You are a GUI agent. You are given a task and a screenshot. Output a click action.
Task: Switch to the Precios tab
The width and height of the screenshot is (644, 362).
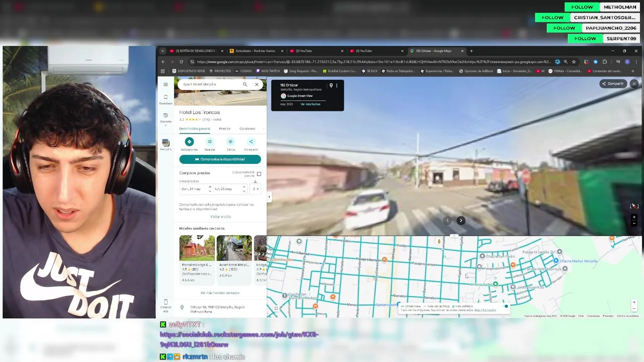coord(225,129)
